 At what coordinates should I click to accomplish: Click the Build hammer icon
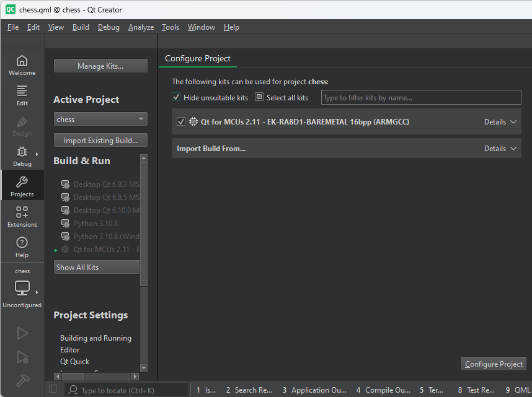(x=22, y=380)
